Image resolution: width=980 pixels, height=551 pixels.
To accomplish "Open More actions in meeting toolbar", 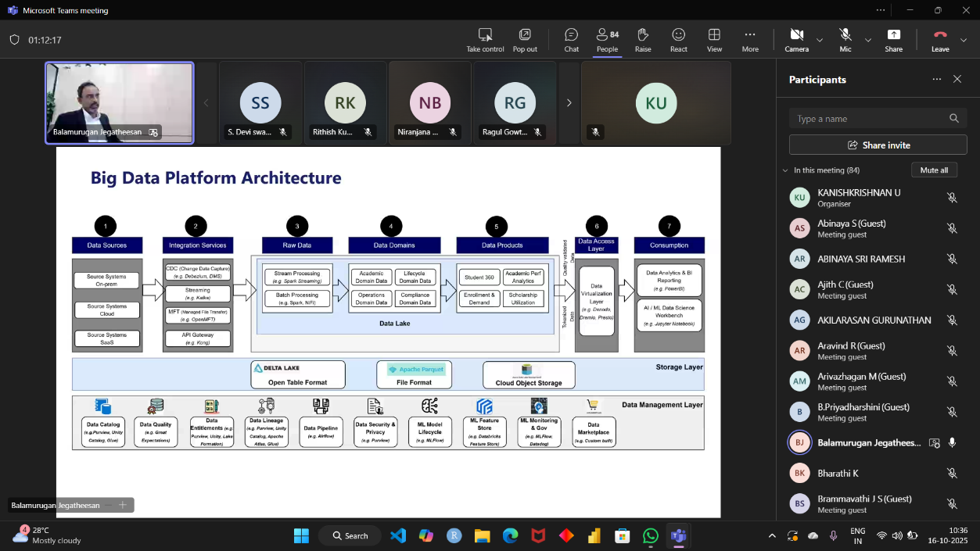I will click(x=750, y=40).
